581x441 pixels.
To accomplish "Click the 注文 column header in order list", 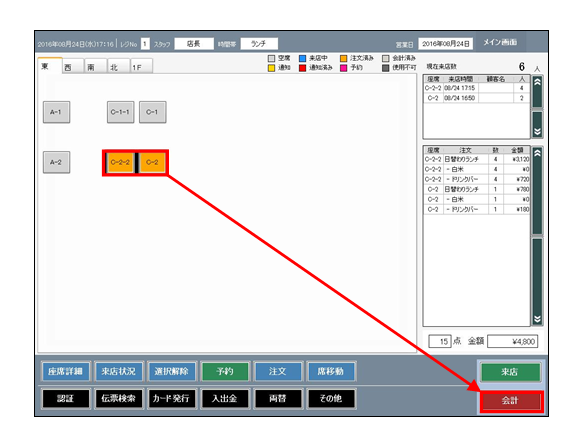I will 465,150.
